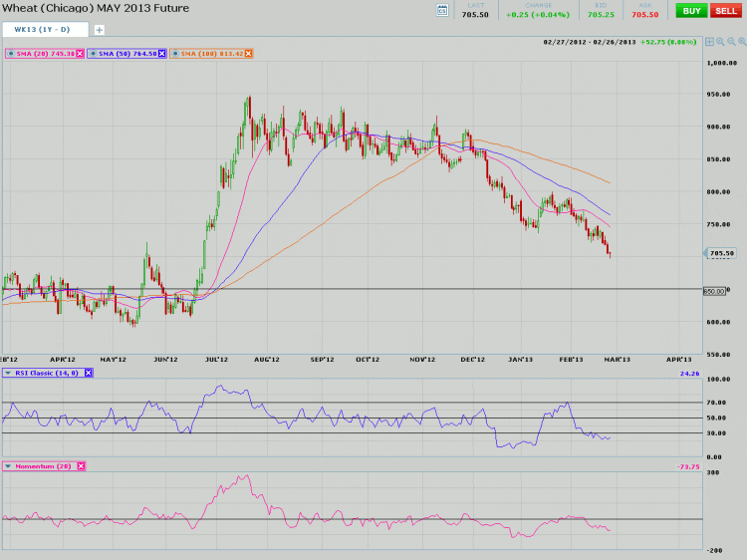
Task: Remove the SMA (50) indicator
Action: tap(162, 54)
